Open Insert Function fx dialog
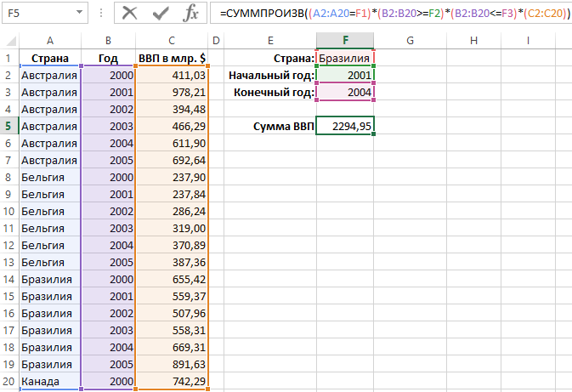572x392 pixels. point(190,14)
